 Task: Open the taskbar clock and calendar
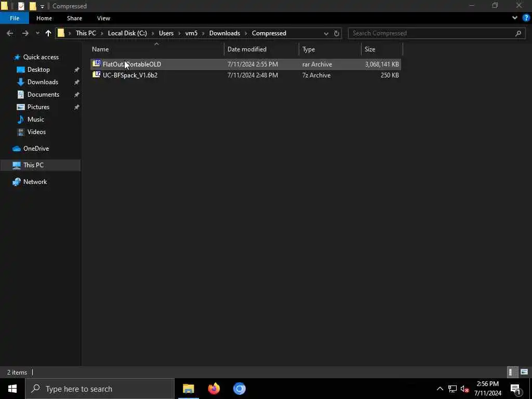point(487,389)
